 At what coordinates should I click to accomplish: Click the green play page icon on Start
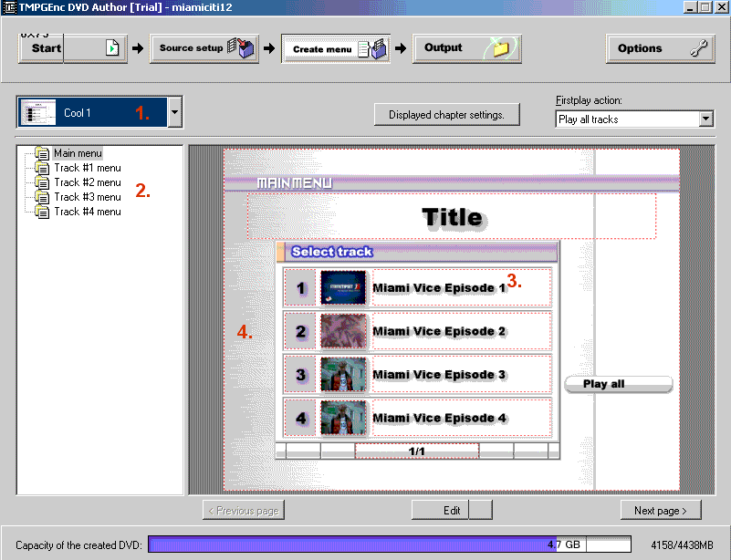[x=112, y=48]
